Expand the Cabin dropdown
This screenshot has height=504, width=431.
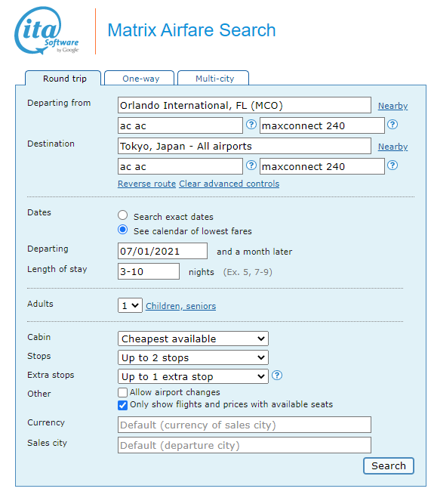193,339
